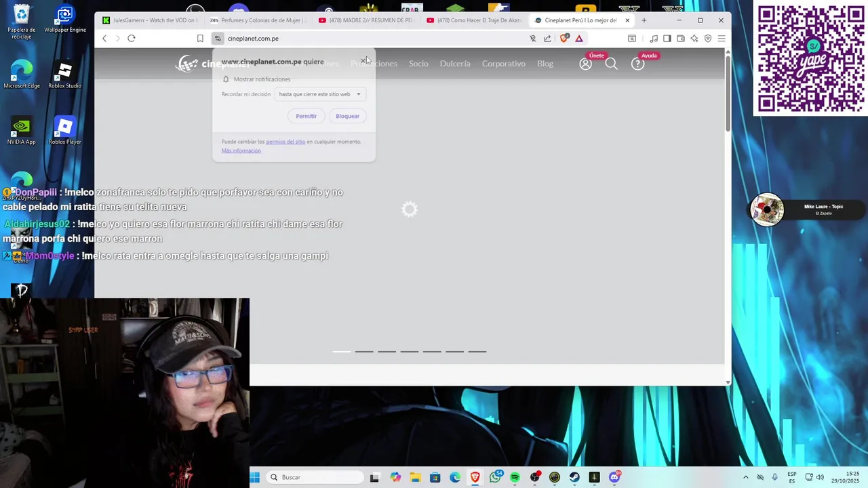Click the taskbar Buscar search box
This screenshot has width=868, height=488.
tap(315, 477)
